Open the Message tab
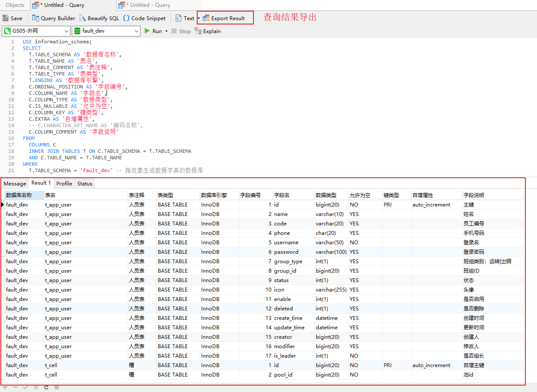This screenshot has height=392, width=537. pyautogui.click(x=15, y=183)
